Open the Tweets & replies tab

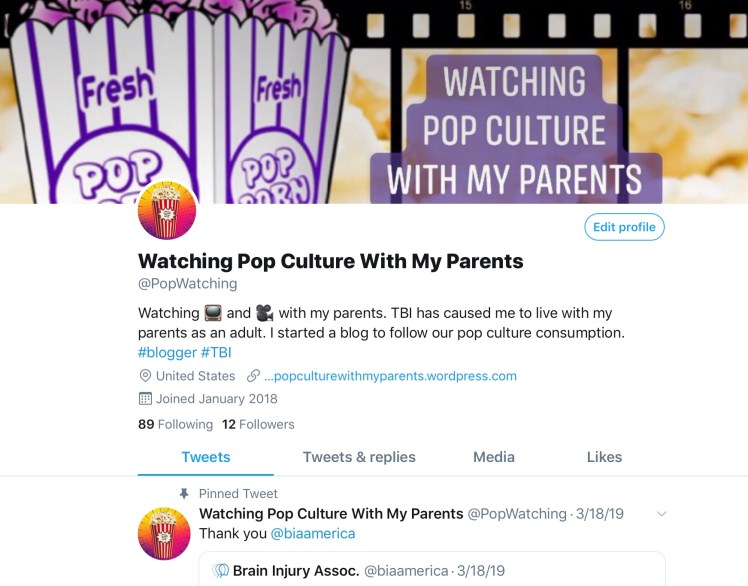[x=359, y=457]
